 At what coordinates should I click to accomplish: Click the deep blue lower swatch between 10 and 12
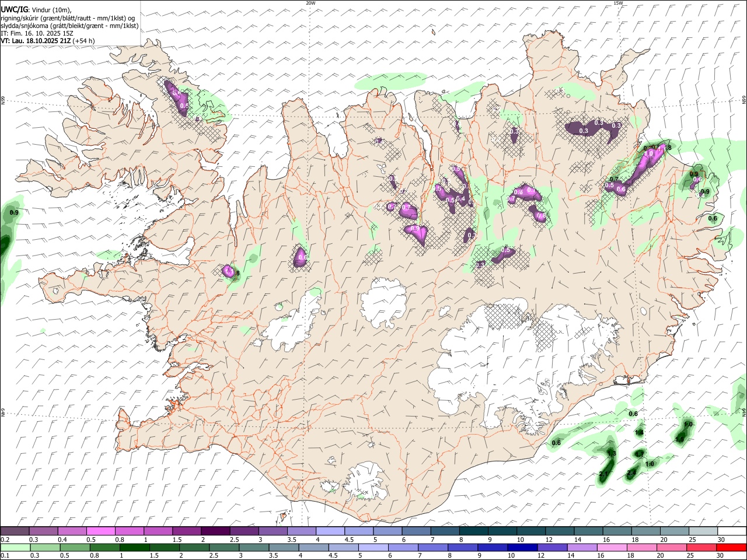(522, 547)
